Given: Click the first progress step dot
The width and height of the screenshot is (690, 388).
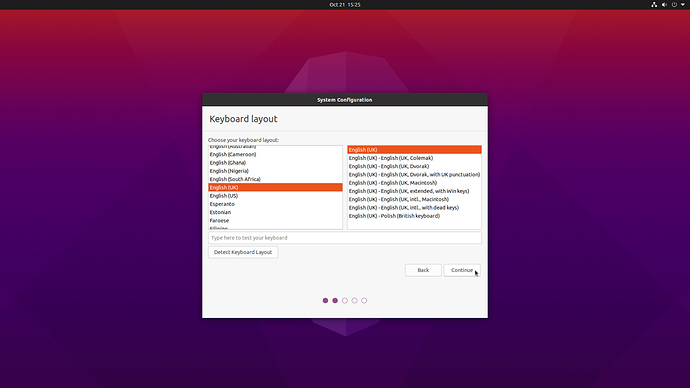Looking at the screenshot, I should [x=325, y=300].
